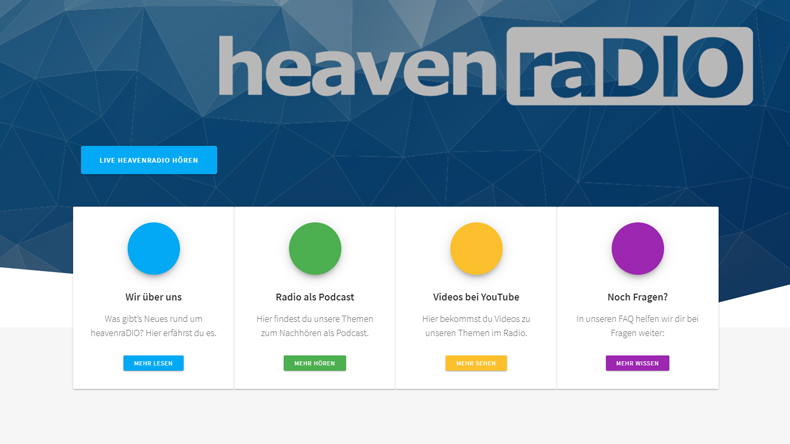Click the heavenraDIO logo
The height and width of the screenshot is (444, 790).
pyautogui.click(x=486, y=66)
